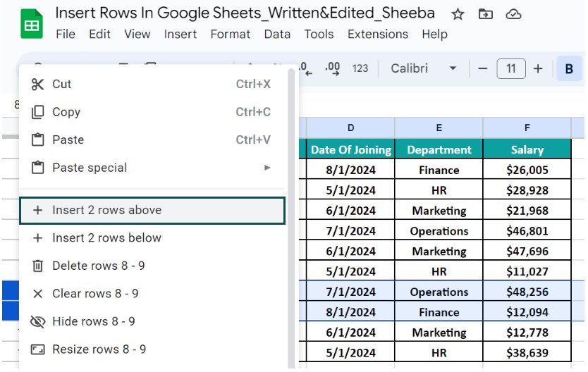Viewport: 588px width, 372px height.
Task: Open the Edit menu
Action: pyautogui.click(x=99, y=34)
